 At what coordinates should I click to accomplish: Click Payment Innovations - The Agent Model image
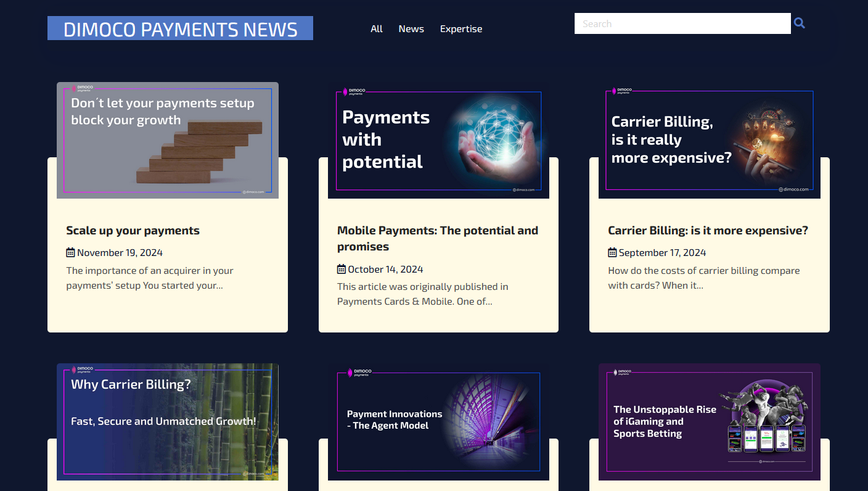click(438, 422)
